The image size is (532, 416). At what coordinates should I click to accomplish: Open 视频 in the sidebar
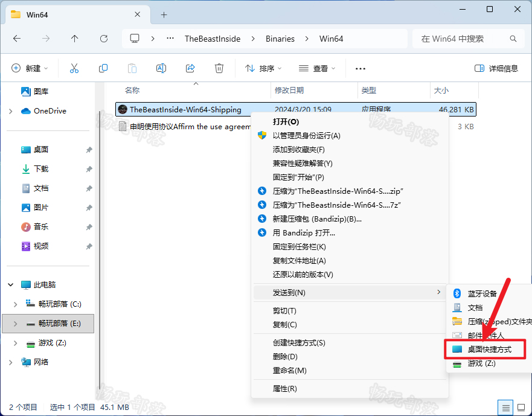click(40, 246)
